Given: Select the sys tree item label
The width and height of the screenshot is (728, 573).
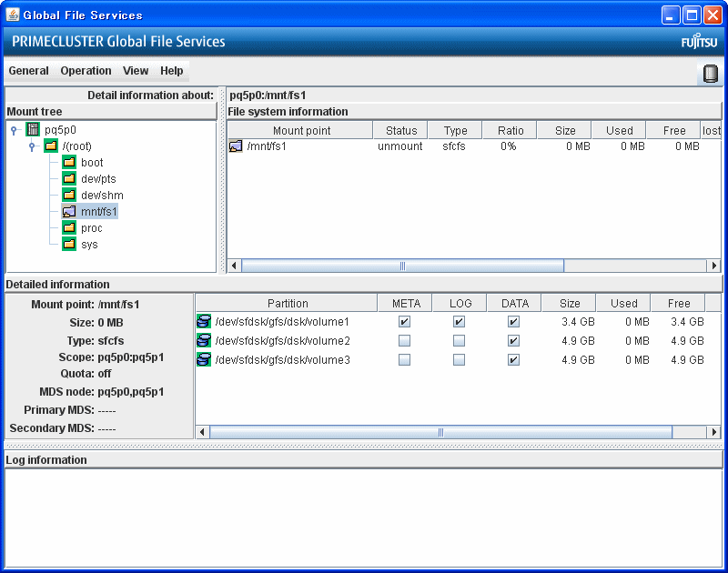Looking at the screenshot, I should point(89,245).
